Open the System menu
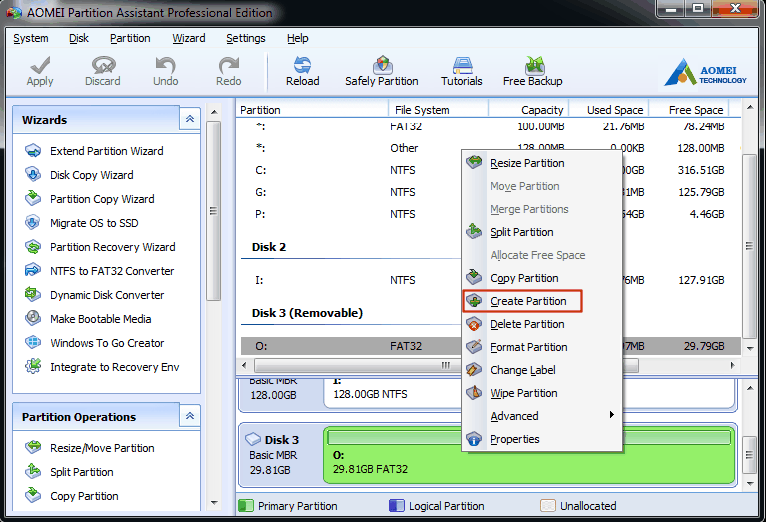The height and width of the screenshot is (522, 766). point(31,38)
